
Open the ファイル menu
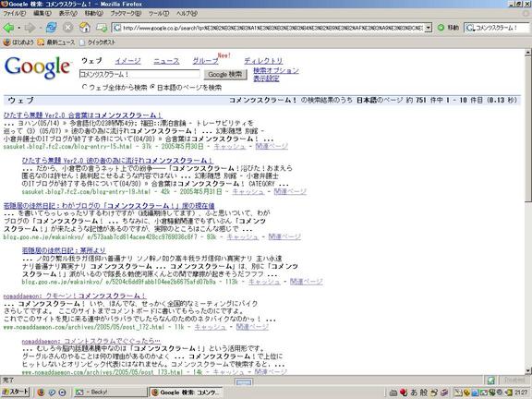14,14
